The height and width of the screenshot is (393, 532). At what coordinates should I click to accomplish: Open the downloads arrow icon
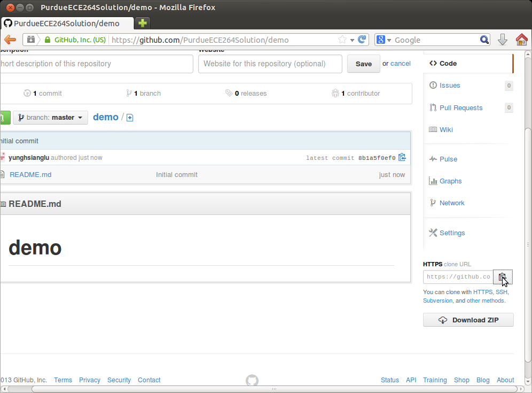pyautogui.click(x=502, y=40)
